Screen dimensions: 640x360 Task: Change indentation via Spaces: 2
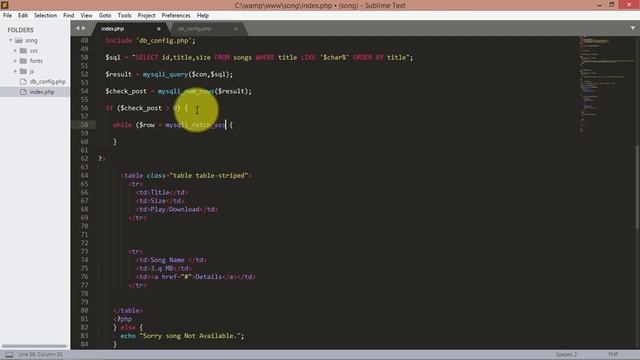(x=566, y=354)
